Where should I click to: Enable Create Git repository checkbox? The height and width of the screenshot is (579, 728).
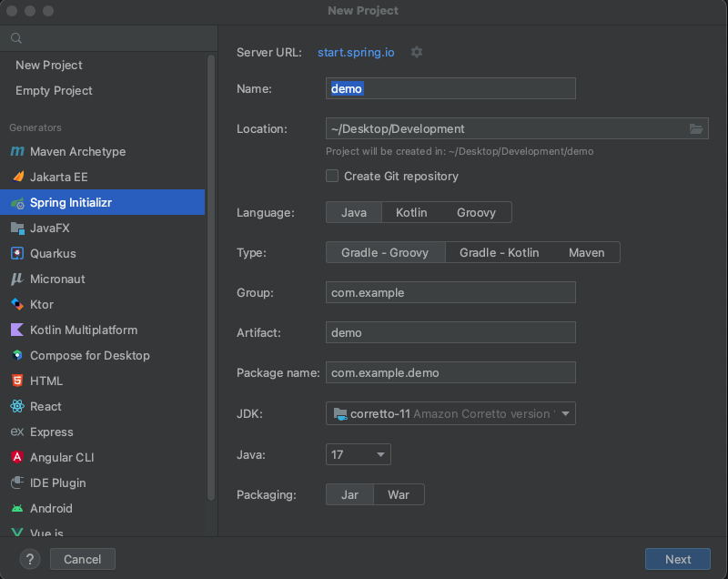click(x=332, y=176)
